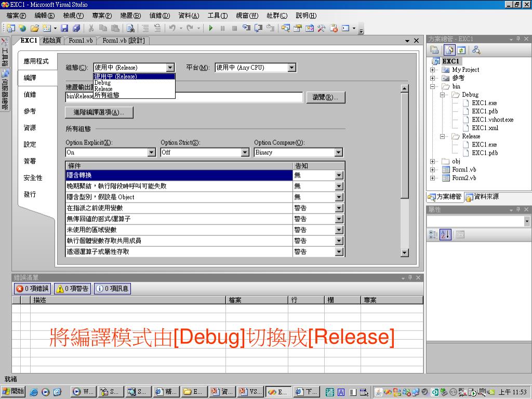Viewport: 532px width, 399px height.
Task: Open the 參考 side tab
Action: click(x=30, y=111)
